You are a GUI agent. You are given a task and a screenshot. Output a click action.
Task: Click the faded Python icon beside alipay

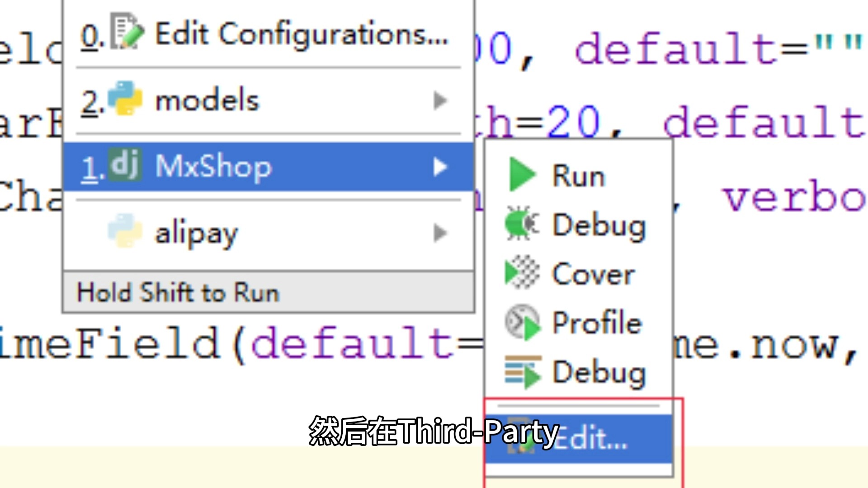coord(125,230)
